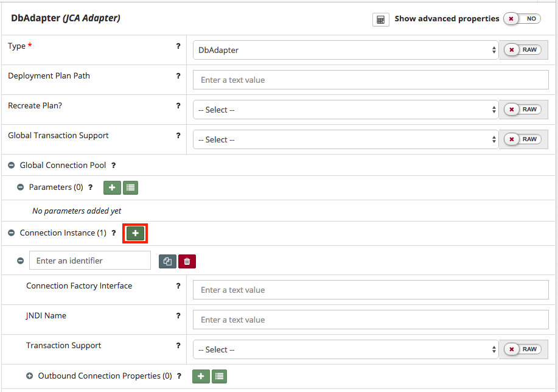The height and width of the screenshot is (392, 558).
Task: Open the Parameters list view icon
Action: point(130,187)
